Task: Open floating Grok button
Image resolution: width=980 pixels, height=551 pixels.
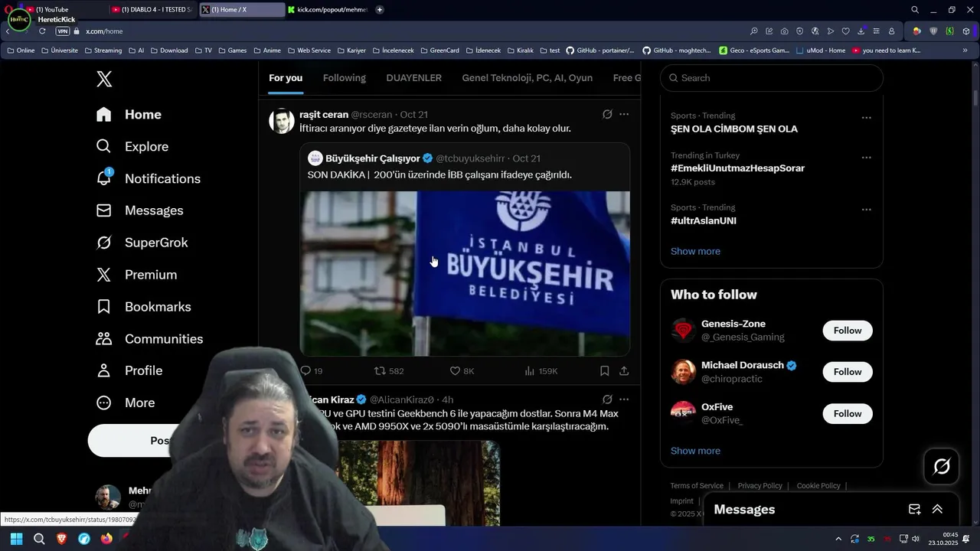Action: (942, 466)
